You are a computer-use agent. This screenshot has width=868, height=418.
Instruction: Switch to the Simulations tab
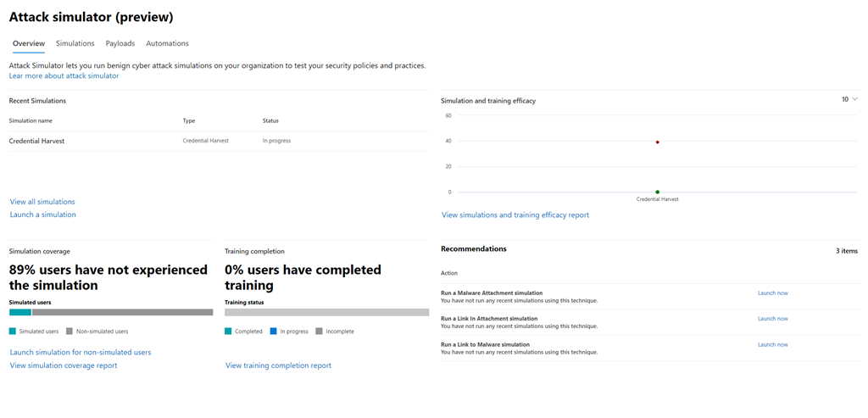coord(75,43)
